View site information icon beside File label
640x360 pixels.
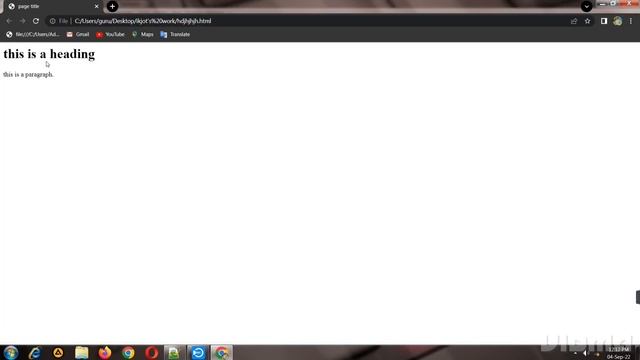coord(53,21)
